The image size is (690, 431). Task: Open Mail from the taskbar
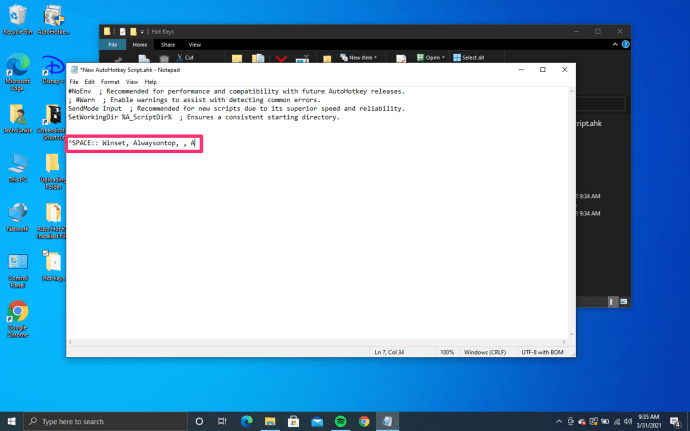click(317, 421)
